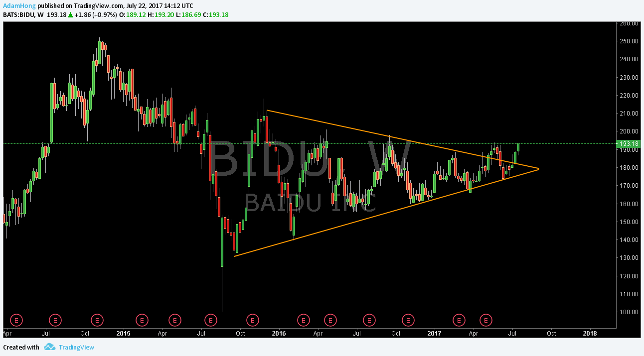Click the green 193.18 current price tag
Screen dimensions: 644x356
coord(628,144)
